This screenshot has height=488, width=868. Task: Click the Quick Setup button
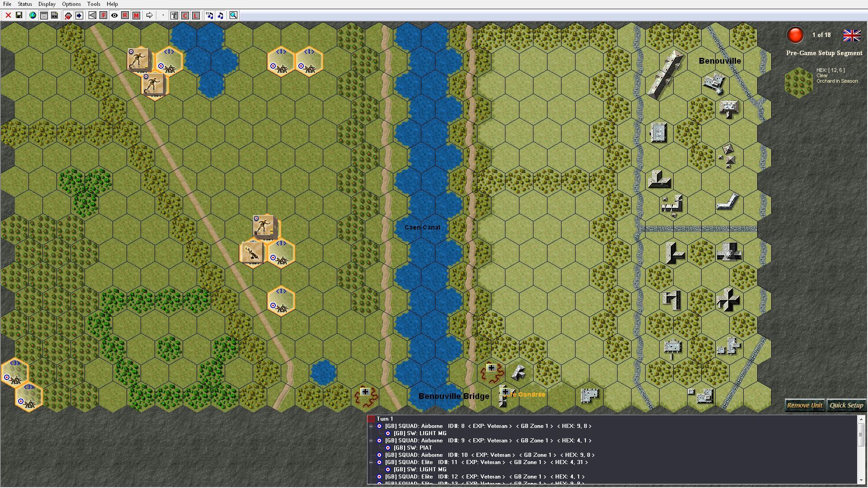point(846,405)
